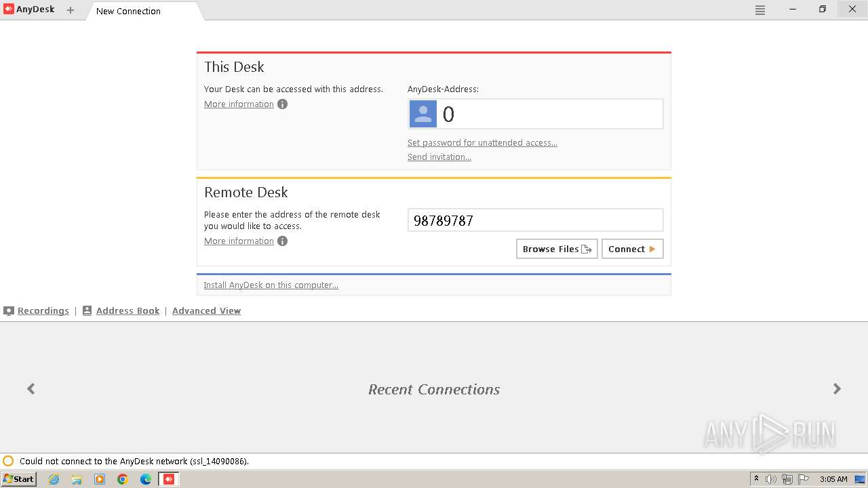Click the volume icon in system tray
Viewport: 868px width, 488px height.
pyautogui.click(x=771, y=479)
